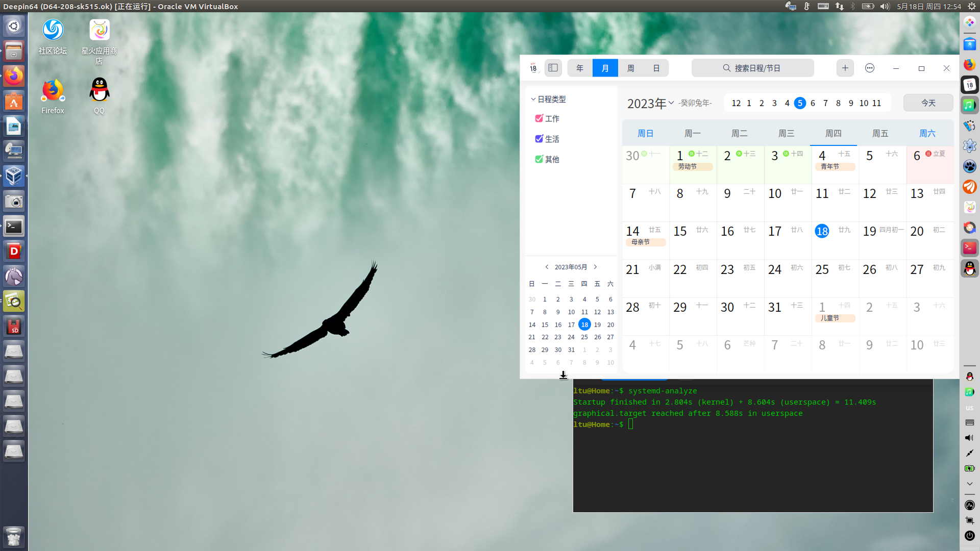The width and height of the screenshot is (980, 551).
Task: Uncheck the 工作 schedule type
Action: click(x=539, y=118)
